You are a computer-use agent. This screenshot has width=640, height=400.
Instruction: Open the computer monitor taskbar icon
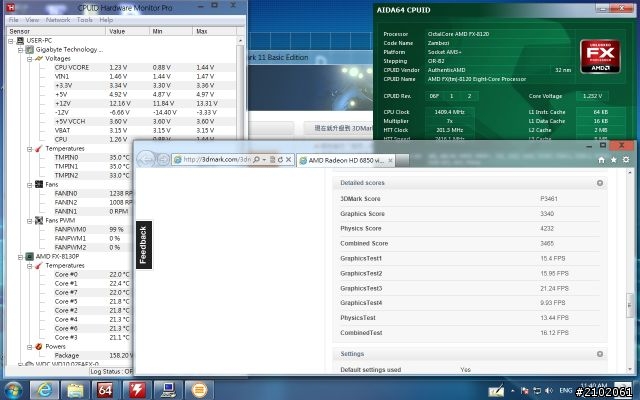pyautogui.click(x=168, y=390)
